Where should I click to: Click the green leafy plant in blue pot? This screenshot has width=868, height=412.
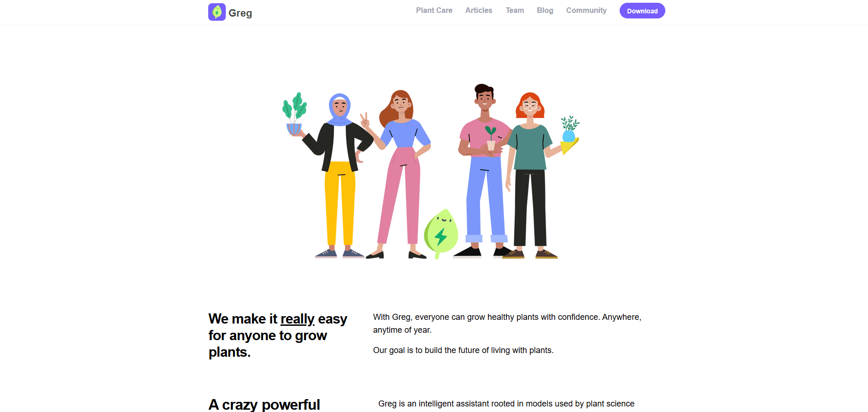[294, 114]
